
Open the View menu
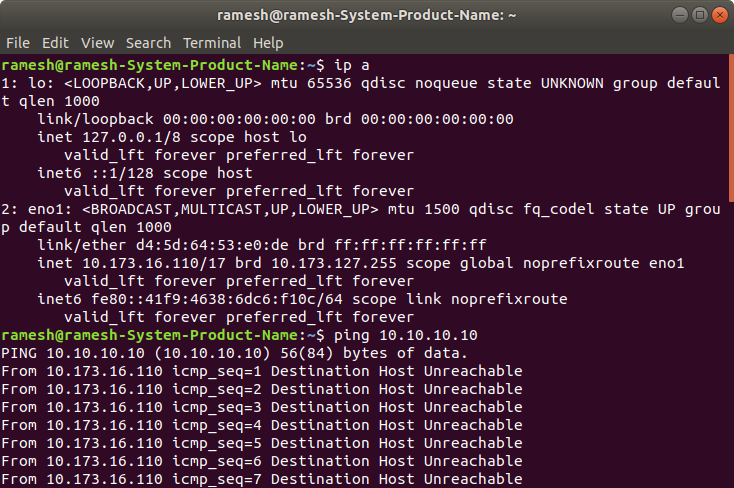coord(97,43)
